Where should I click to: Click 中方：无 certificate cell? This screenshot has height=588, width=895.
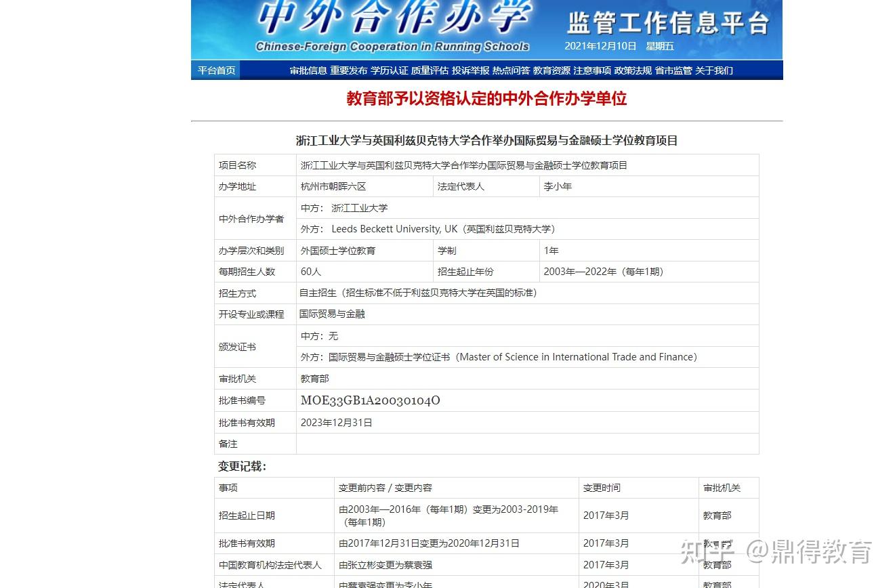coord(527,336)
